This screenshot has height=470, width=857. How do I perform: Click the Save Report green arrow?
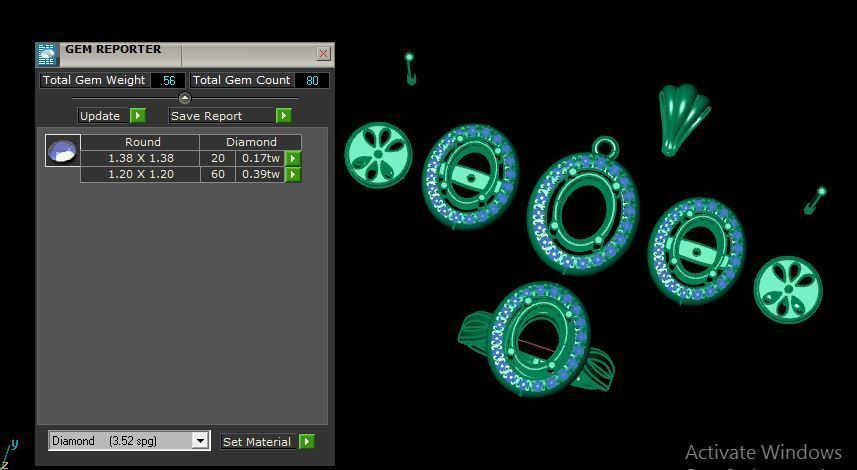point(284,115)
